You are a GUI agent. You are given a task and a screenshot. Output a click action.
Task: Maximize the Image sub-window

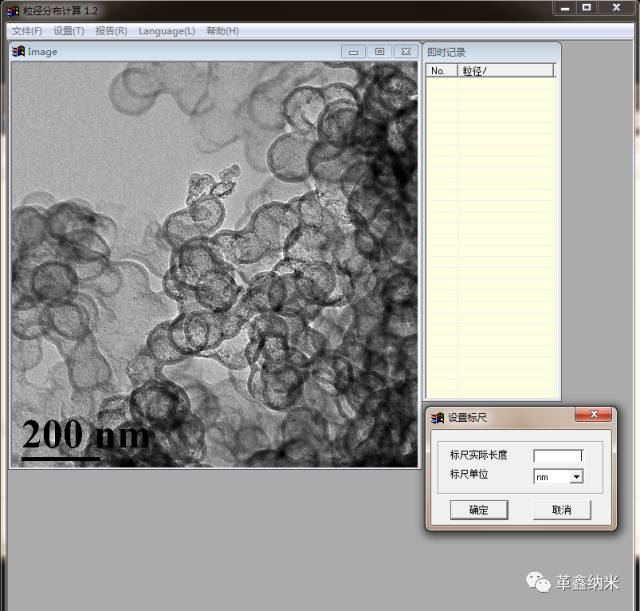coord(380,51)
